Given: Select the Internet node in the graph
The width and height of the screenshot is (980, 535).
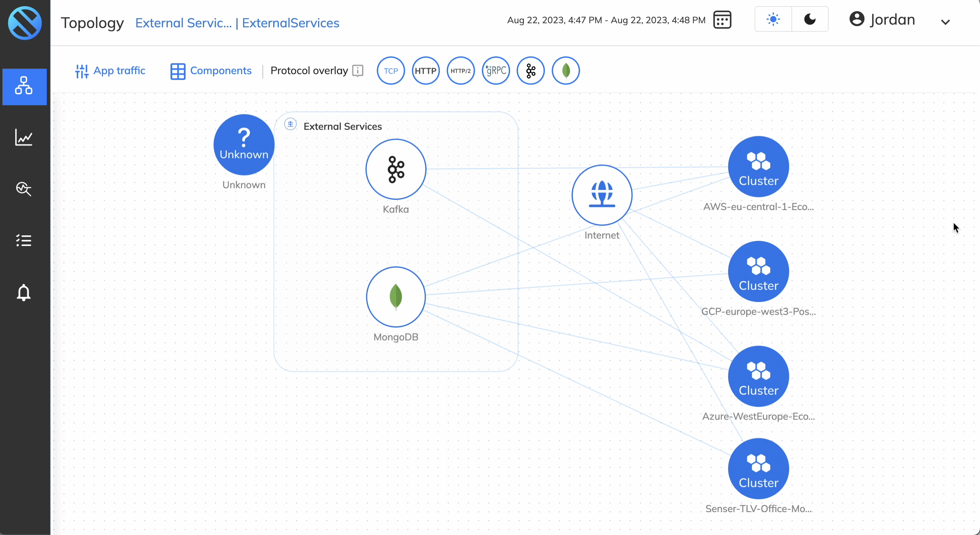Looking at the screenshot, I should (x=602, y=195).
